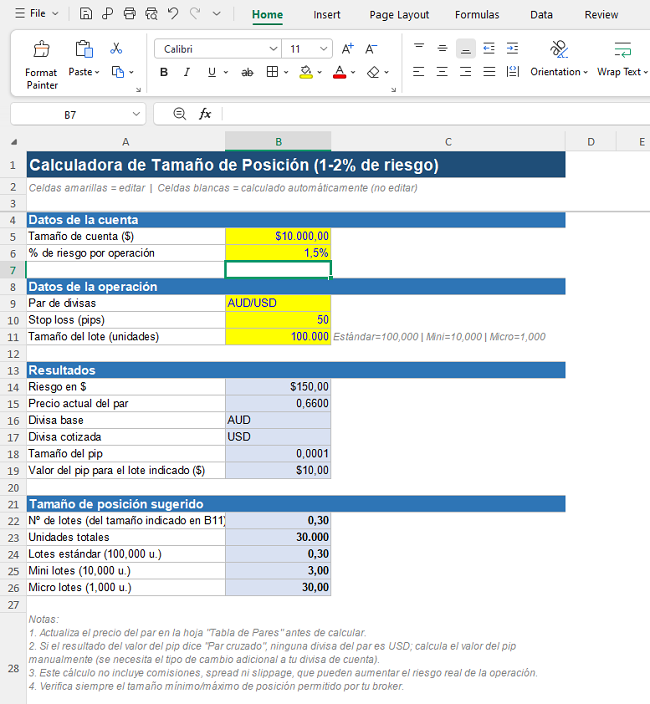Switch to the Review tab
The width and height of the screenshot is (650, 704).
coord(601,15)
